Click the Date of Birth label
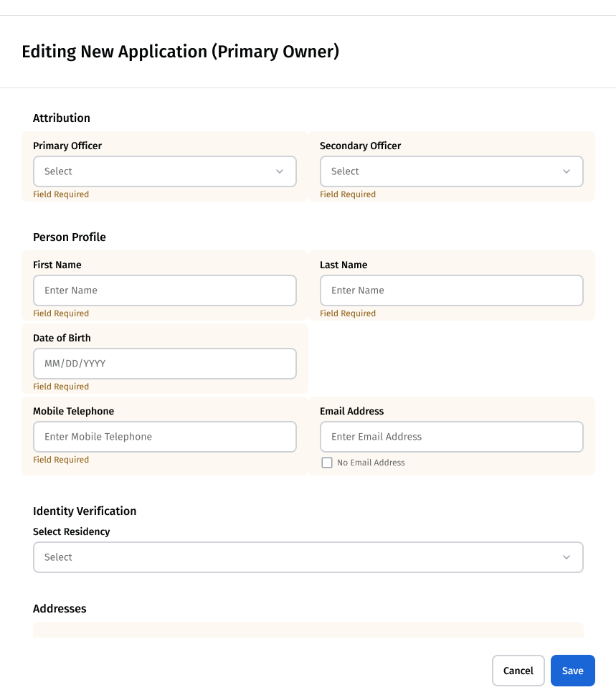Viewport: 616px width, 700px height. click(62, 338)
